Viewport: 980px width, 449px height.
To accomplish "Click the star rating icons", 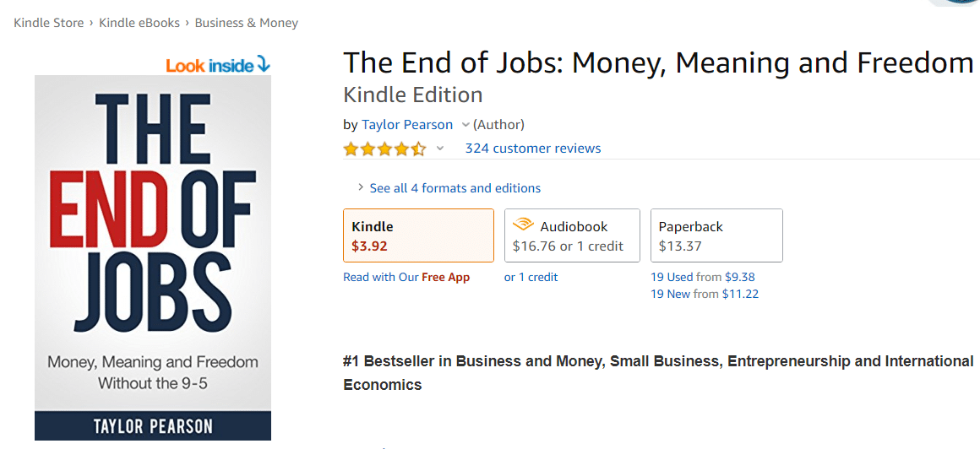I will click(x=384, y=149).
